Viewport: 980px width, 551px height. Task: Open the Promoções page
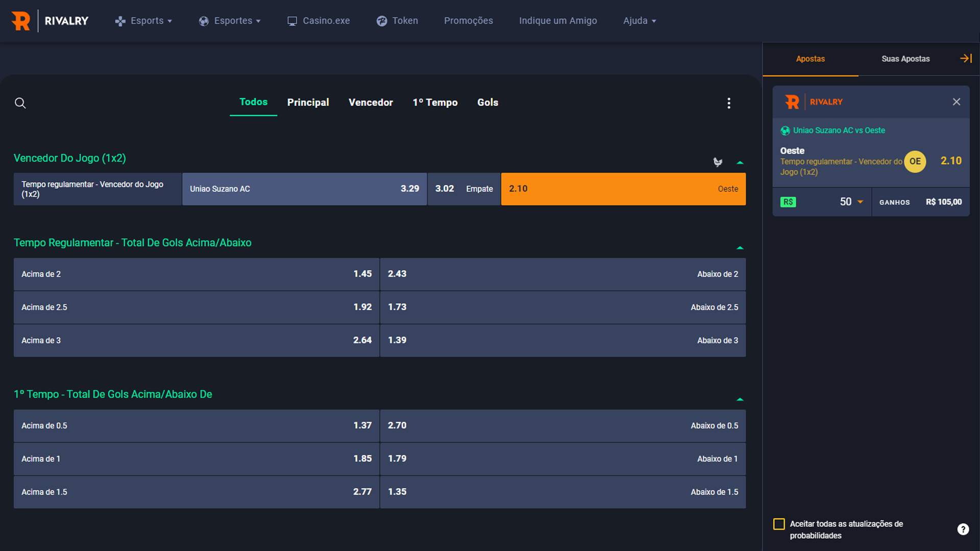click(x=469, y=21)
